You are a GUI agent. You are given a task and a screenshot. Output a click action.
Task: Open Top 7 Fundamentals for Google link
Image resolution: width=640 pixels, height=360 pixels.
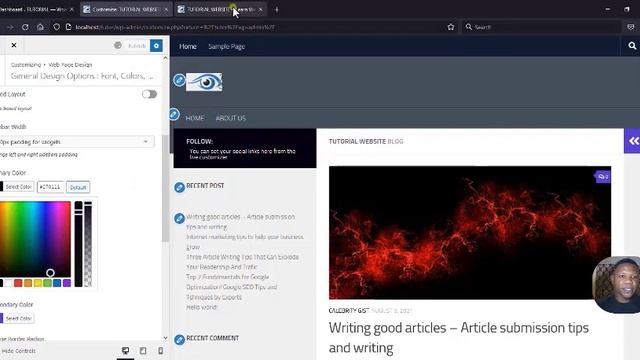click(231, 287)
